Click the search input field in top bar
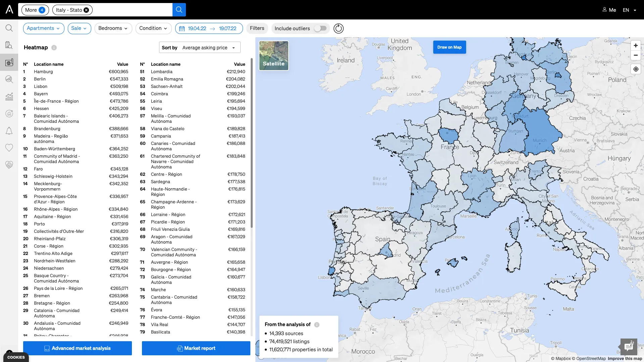 [x=133, y=10]
